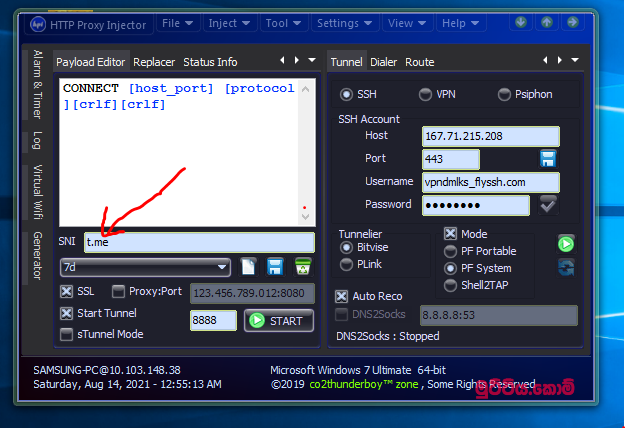Click in the SNI field containing t.me
The image size is (625, 428).
pos(199,242)
